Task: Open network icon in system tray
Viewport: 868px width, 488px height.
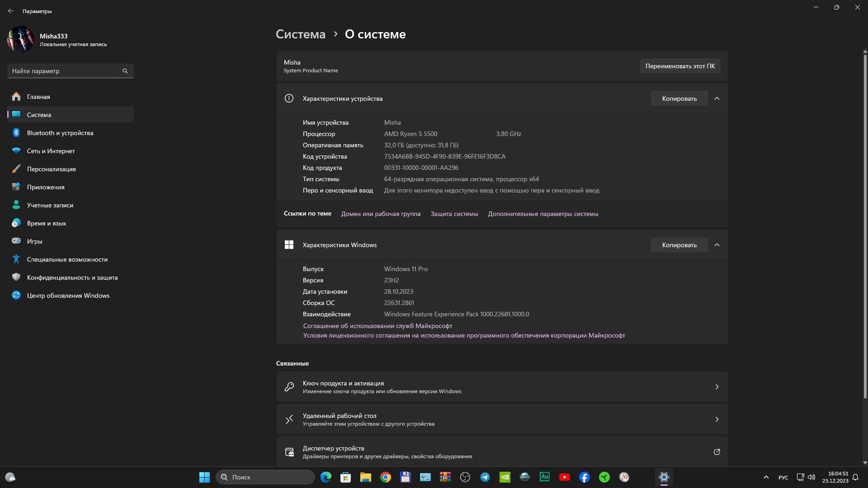Action: tap(800, 477)
